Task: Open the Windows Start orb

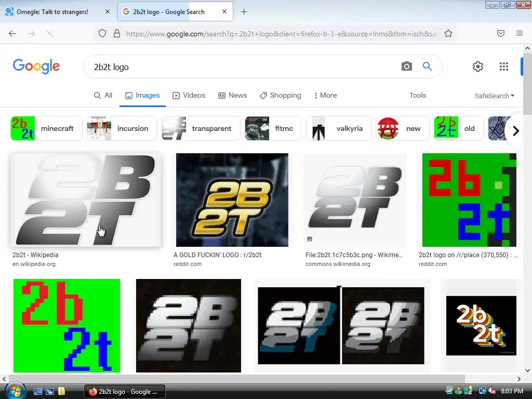Action: click(x=15, y=392)
